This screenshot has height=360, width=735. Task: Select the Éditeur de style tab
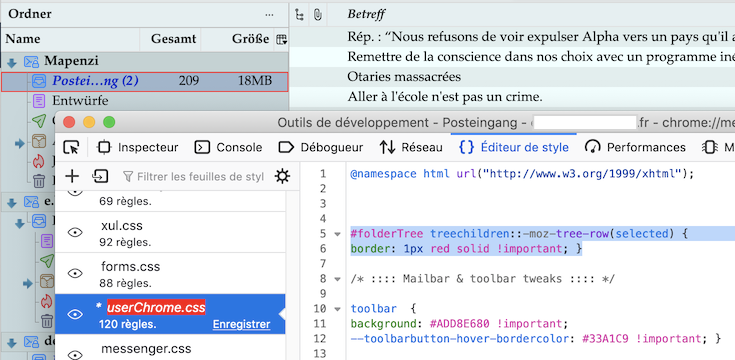click(x=514, y=148)
